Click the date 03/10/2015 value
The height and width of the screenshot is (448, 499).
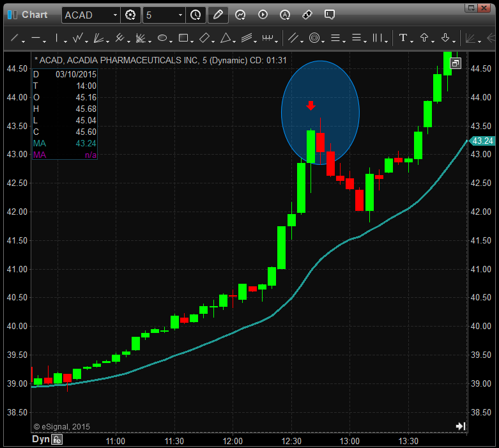coord(76,75)
